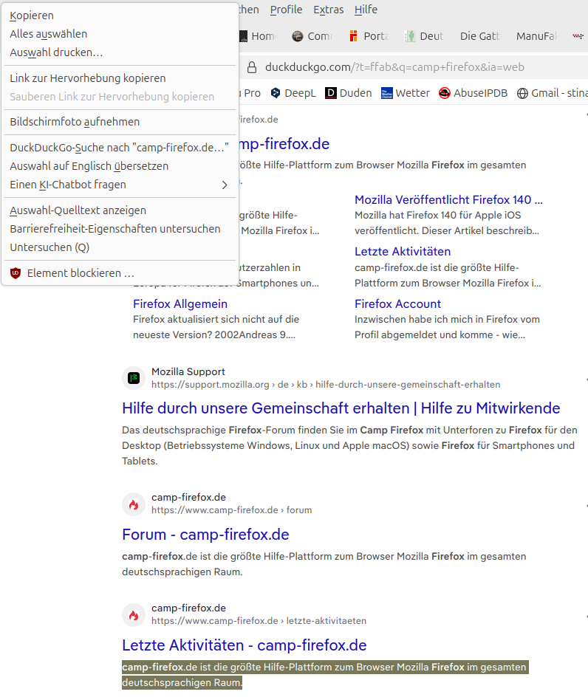Select Auswahl-Quelltext anzeigen entry
588x700 pixels.
click(120, 210)
